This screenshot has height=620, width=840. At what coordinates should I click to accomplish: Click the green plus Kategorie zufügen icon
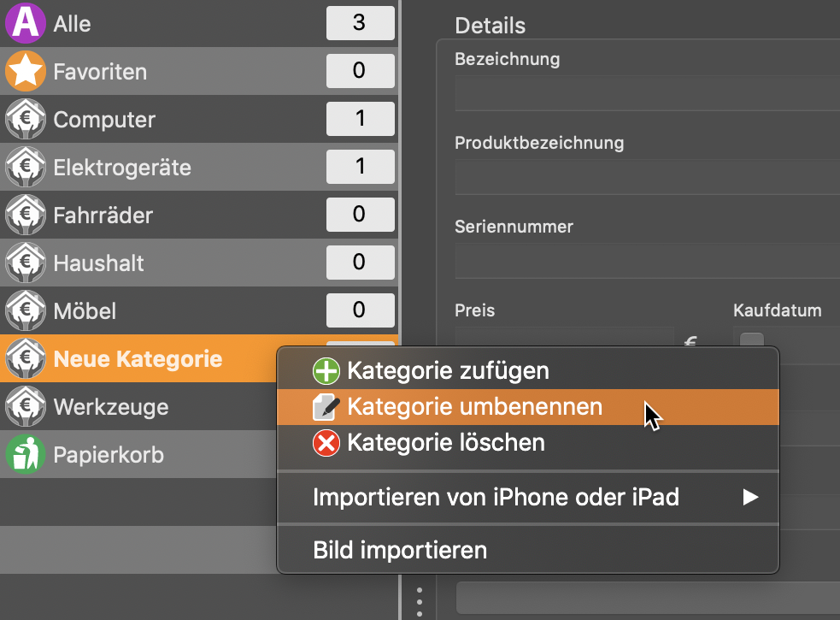tap(326, 370)
